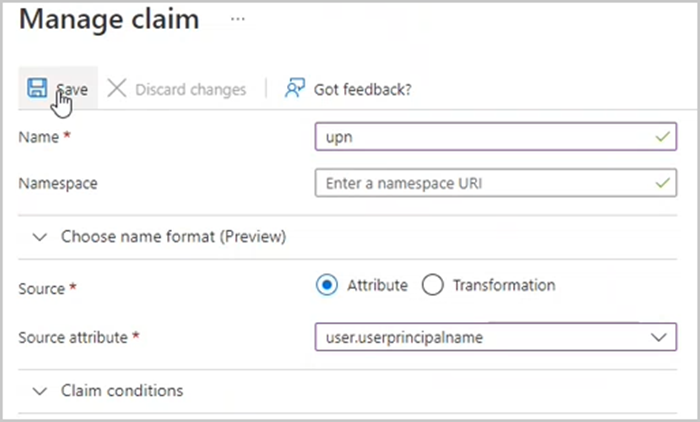This screenshot has width=700, height=422.
Task: Click the Got feedback? link
Action: [363, 89]
